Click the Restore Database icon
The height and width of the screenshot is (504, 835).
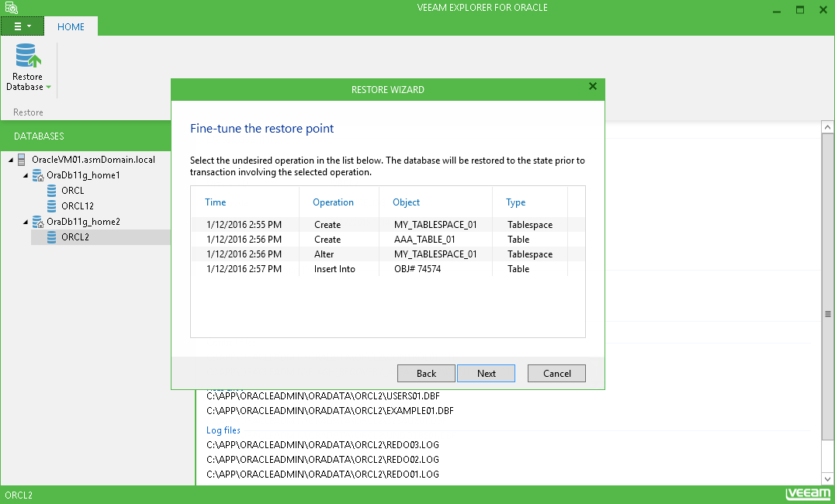tap(27, 57)
